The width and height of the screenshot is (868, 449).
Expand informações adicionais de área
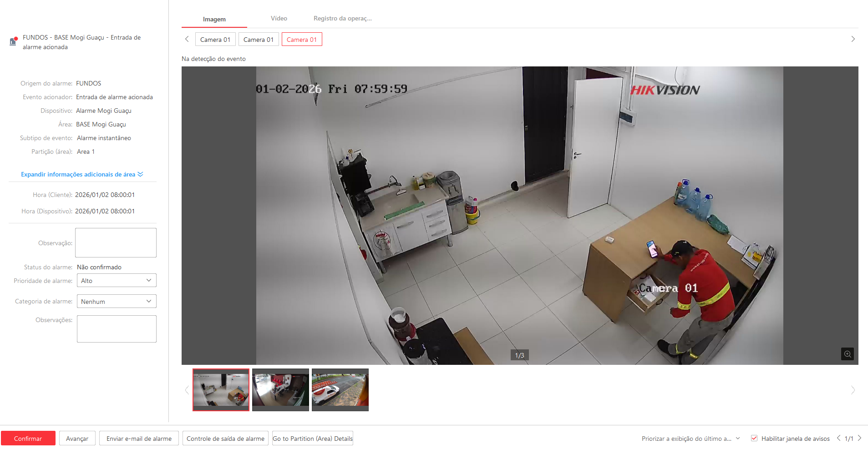pyautogui.click(x=82, y=174)
